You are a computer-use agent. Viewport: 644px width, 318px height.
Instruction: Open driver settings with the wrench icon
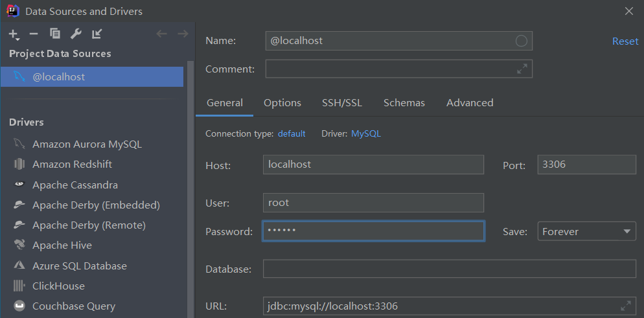coord(76,34)
